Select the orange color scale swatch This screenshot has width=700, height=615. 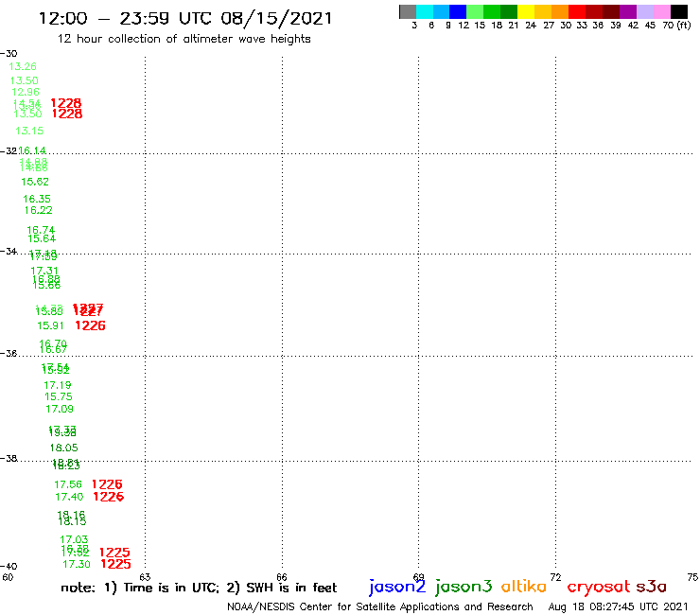coord(560,11)
